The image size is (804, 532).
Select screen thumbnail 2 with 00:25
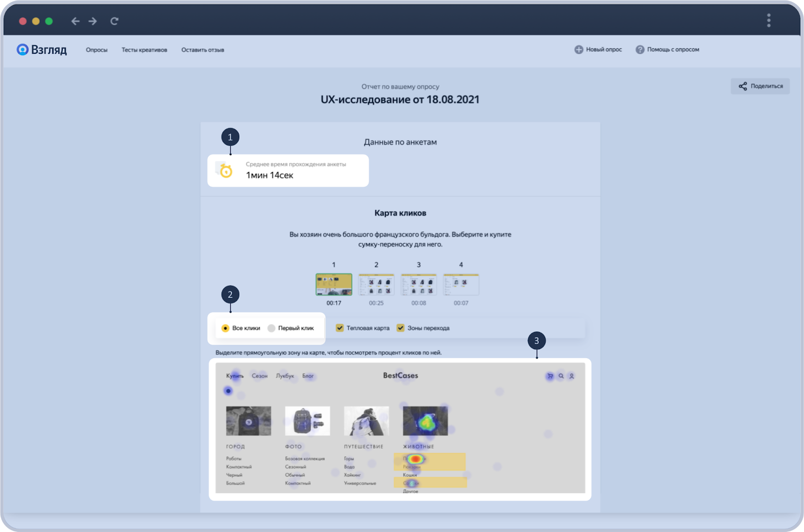pos(376,284)
